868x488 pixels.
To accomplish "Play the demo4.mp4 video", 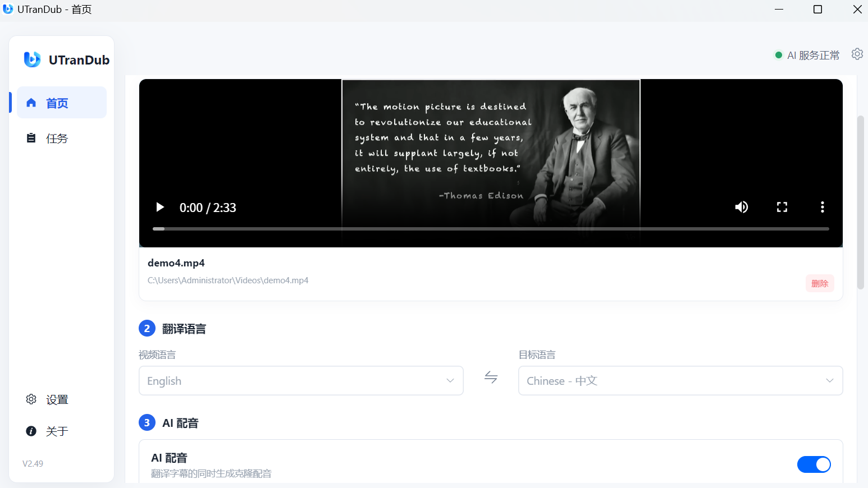I will click(x=160, y=208).
